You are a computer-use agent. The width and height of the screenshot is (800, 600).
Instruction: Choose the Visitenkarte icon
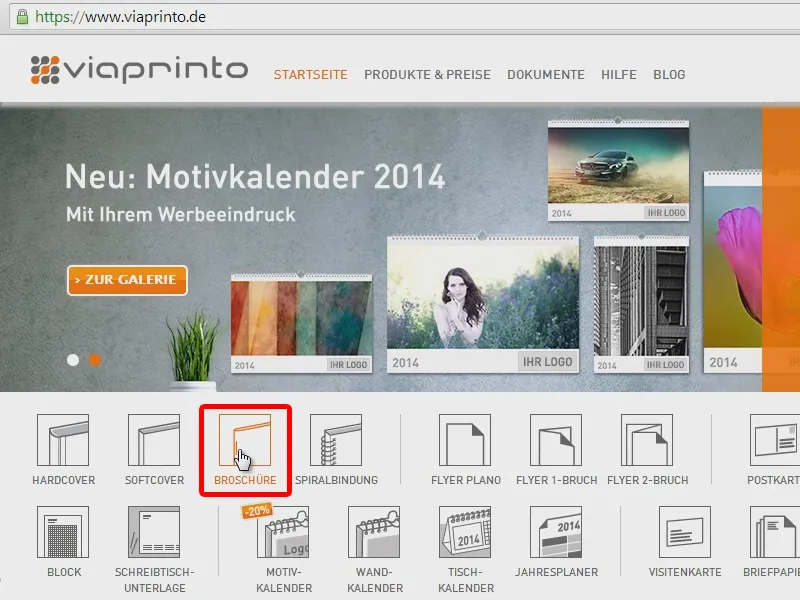(x=685, y=532)
